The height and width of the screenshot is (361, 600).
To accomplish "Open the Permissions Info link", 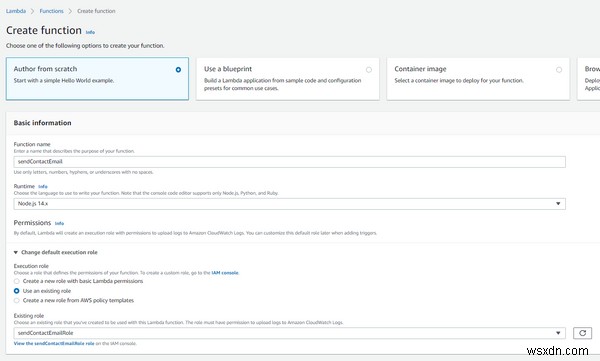I will [59, 223].
